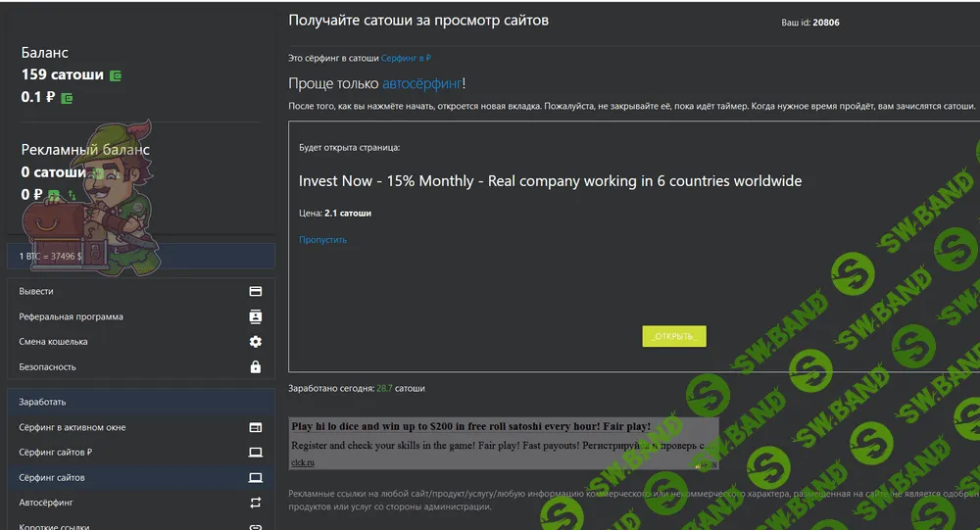980x530 pixels.
Task: Click the repeat arrows icon beside Автосёрфинг
Action: (x=255, y=503)
